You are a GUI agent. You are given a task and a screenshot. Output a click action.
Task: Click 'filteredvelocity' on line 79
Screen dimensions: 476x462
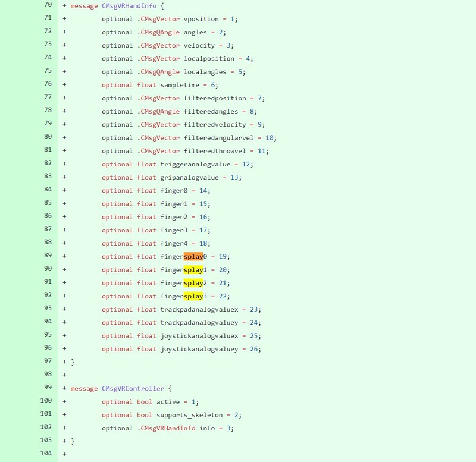(215, 125)
